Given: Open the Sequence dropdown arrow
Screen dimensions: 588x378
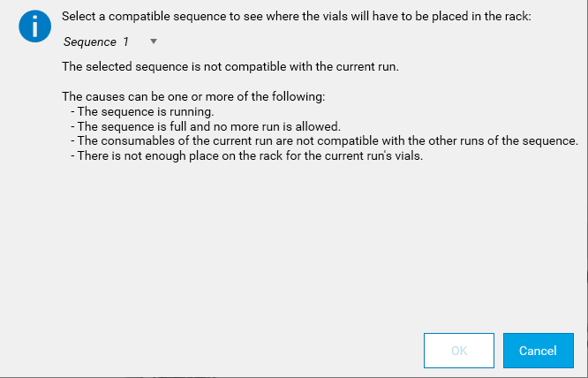Looking at the screenshot, I should click(x=154, y=42).
